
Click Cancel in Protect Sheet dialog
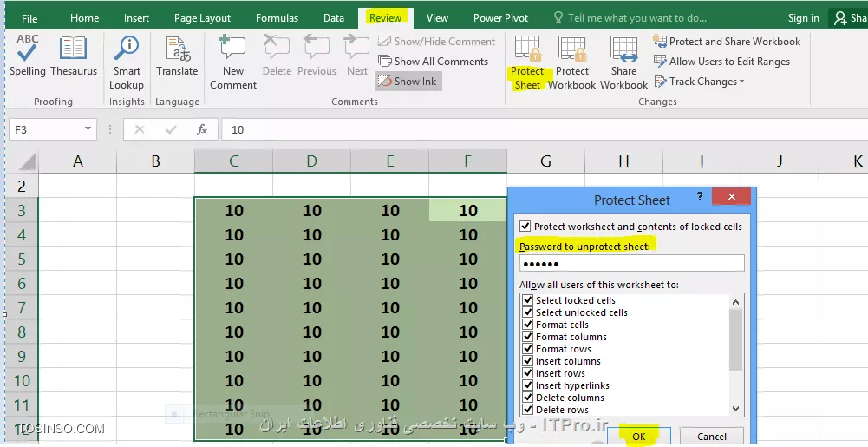pyautogui.click(x=712, y=436)
